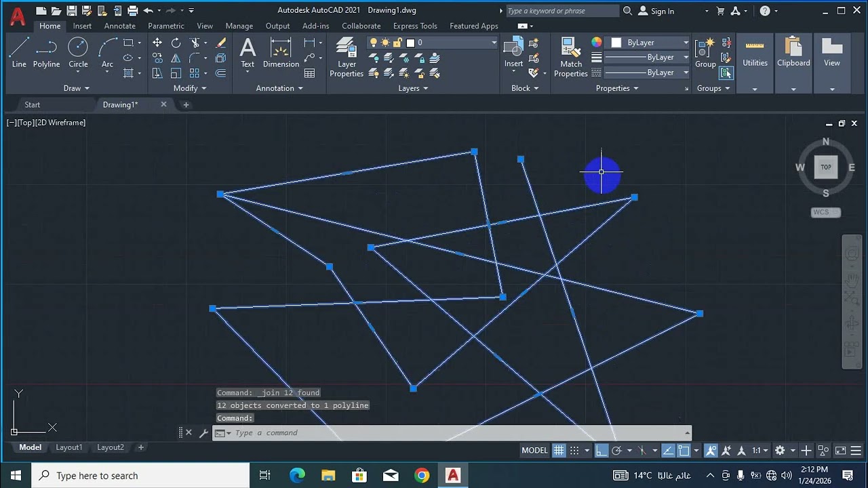Screen dimensions: 868x488
Task: Toggle Ortho mode in status bar
Action: pyautogui.click(x=601, y=451)
